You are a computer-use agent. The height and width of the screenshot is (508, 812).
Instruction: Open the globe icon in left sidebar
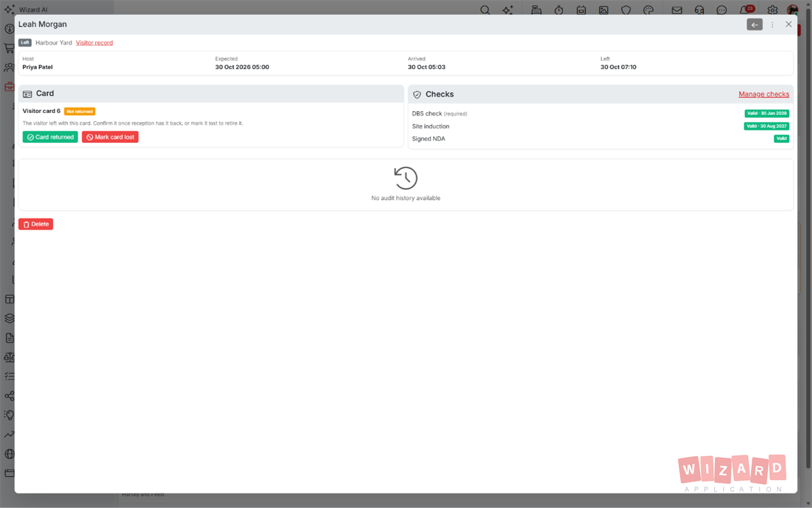pyautogui.click(x=10, y=454)
